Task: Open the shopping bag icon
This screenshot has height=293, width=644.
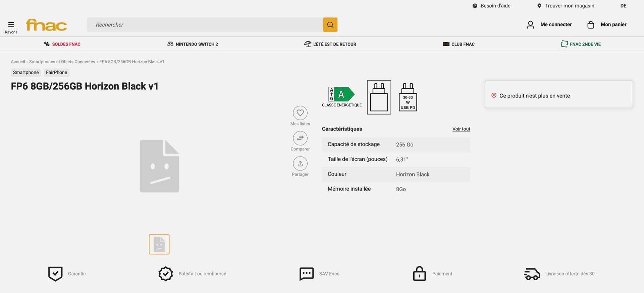Action: [591, 25]
